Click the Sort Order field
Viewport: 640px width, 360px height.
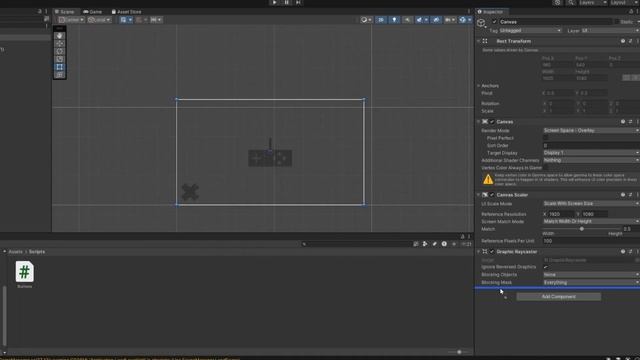tap(591, 145)
